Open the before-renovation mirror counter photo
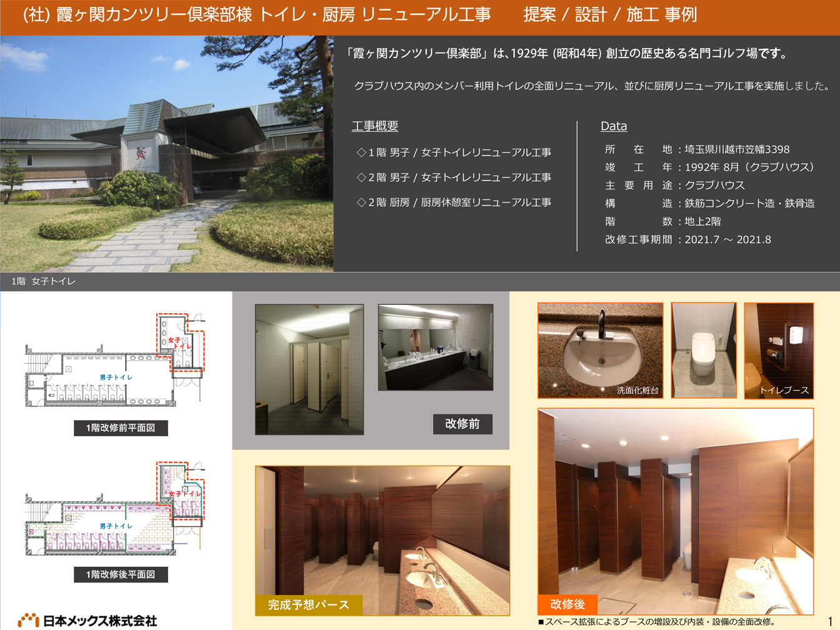This screenshot has height=630, width=840. click(436, 347)
